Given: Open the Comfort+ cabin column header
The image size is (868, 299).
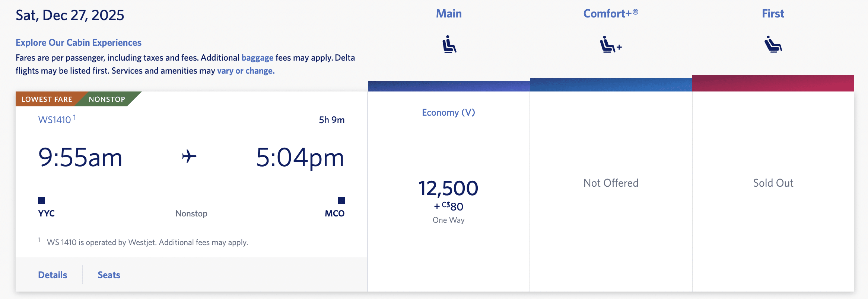Looking at the screenshot, I should click(x=610, y=14).
